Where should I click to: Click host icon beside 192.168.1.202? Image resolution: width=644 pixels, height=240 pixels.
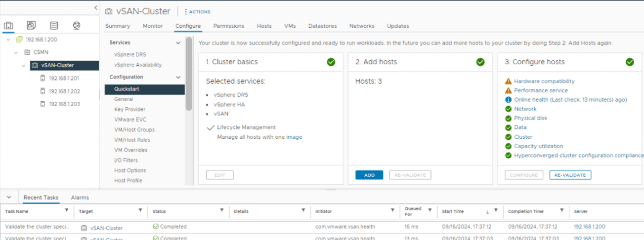(x=43, y=91)
